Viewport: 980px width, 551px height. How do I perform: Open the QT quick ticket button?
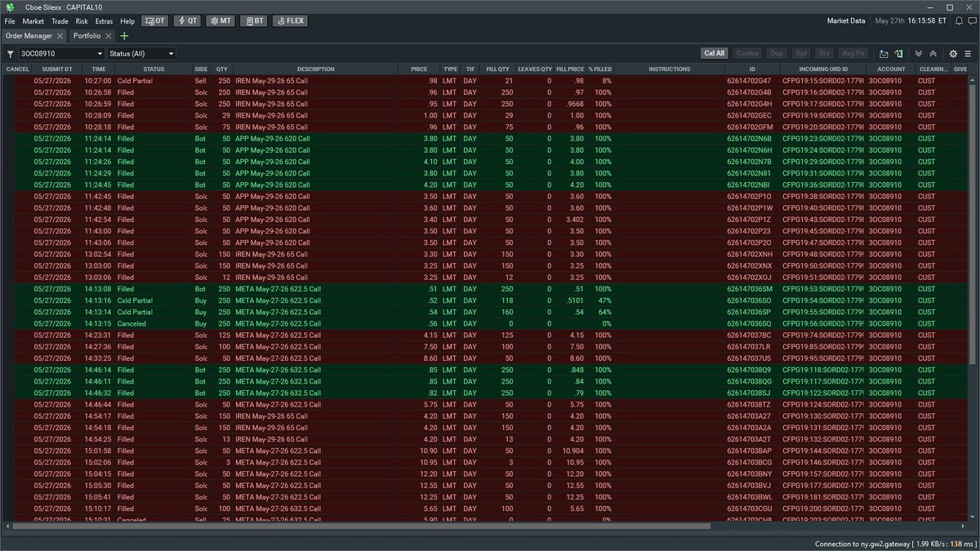tap(186, 20)
